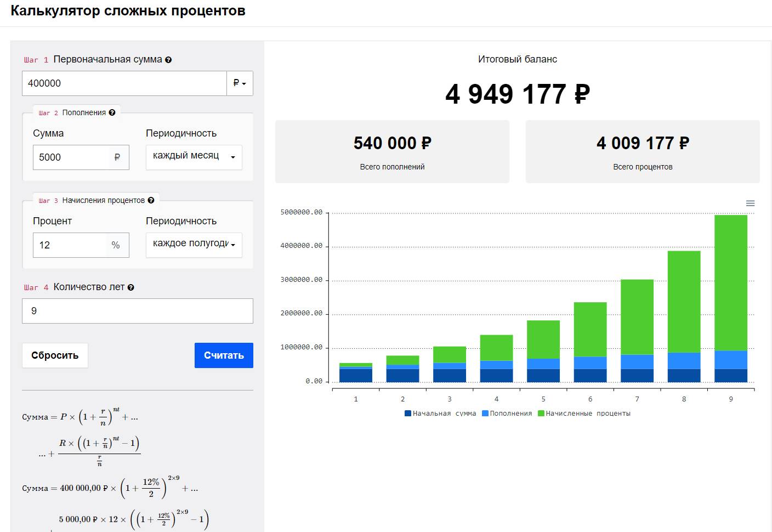Click the green interest bar for year 9
772x532 pixels.
coord(730,282)
